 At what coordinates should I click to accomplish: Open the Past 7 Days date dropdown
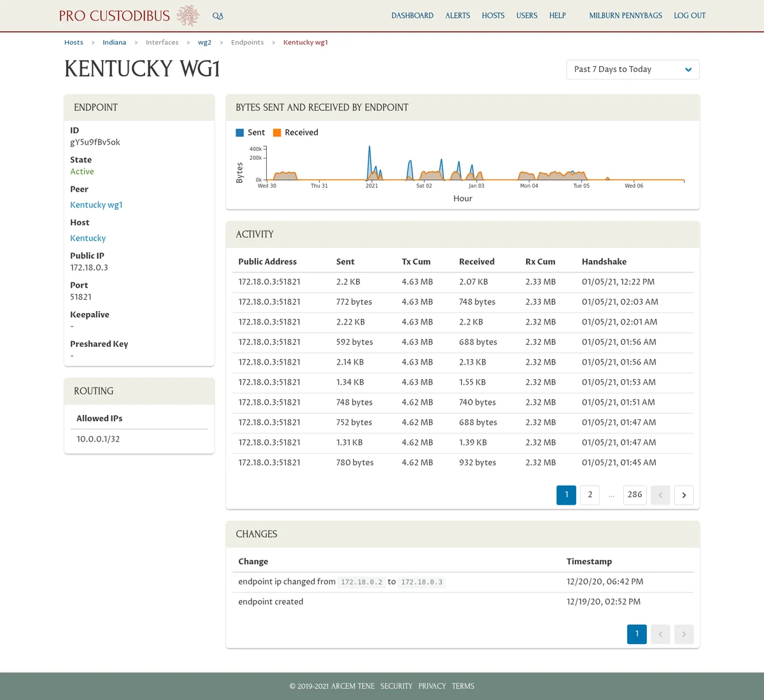(632, 69)
